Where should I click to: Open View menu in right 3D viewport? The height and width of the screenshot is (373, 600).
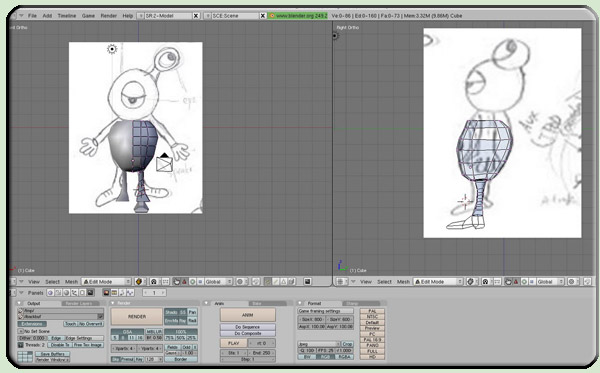366,282
